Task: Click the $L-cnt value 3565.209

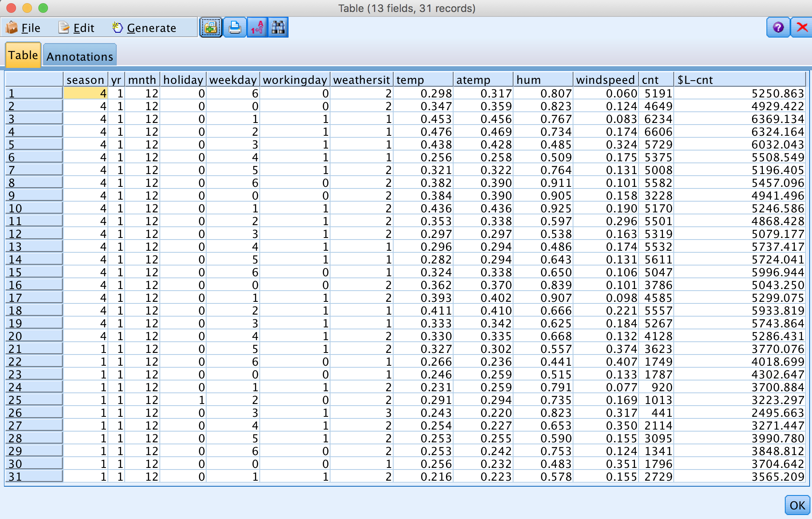Action: click(777, 477)
